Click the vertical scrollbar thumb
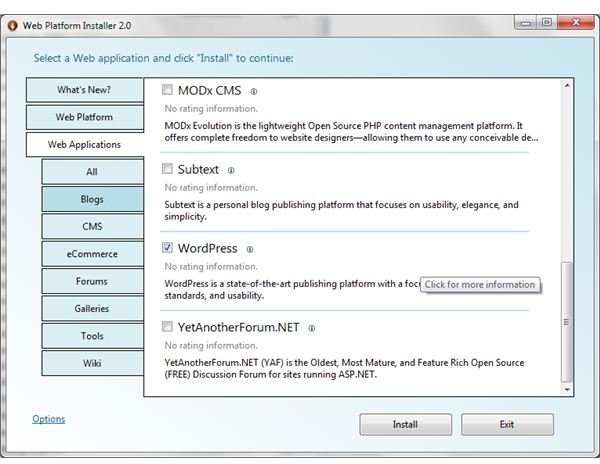The width and height of the screenshot is (600, 464). [567, 322]
